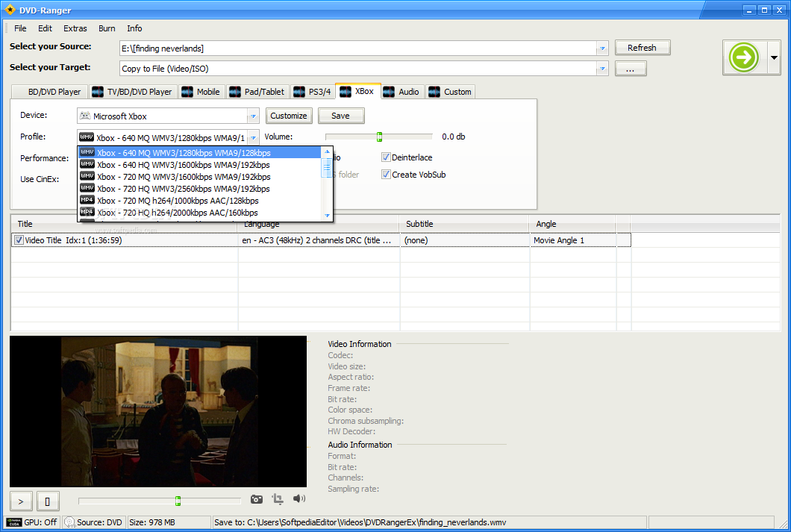Select Xbox 720 MQ h264/1000kbps profile
Viewport: 791px width, 532px height.
coord(199,201)
